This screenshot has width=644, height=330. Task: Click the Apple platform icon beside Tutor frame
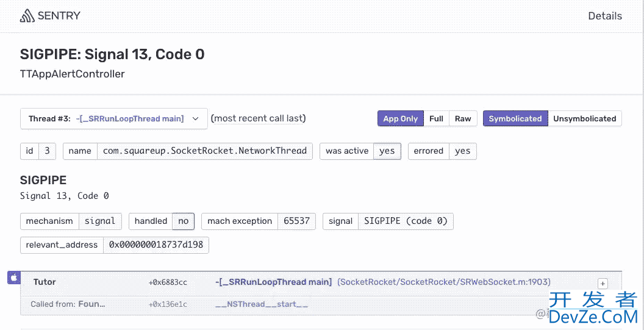coord(14,278)
